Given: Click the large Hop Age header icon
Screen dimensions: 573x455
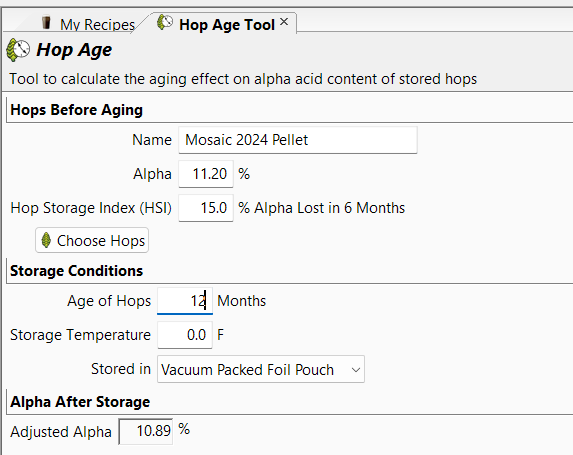Looking at the screenshot, I should [x=18, y=49].
